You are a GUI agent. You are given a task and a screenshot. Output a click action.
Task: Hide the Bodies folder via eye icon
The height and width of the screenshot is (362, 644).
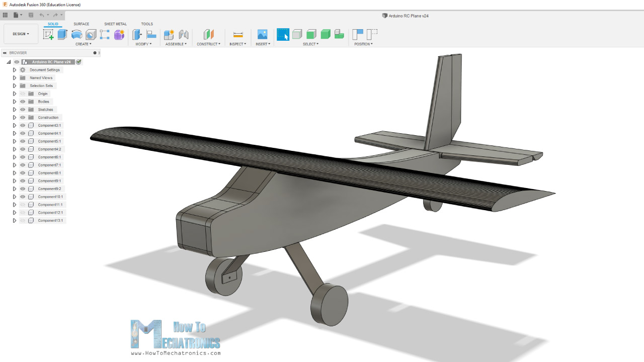(x=23, y=102)
